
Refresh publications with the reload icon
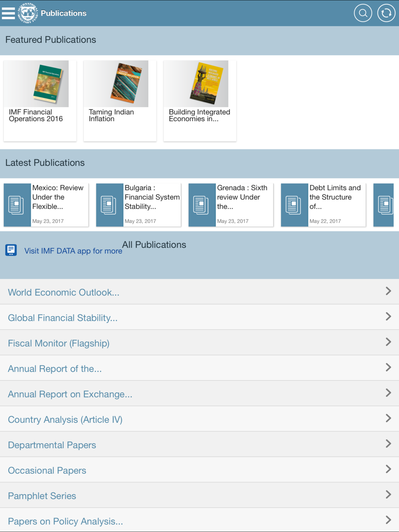tap(386, 13)
